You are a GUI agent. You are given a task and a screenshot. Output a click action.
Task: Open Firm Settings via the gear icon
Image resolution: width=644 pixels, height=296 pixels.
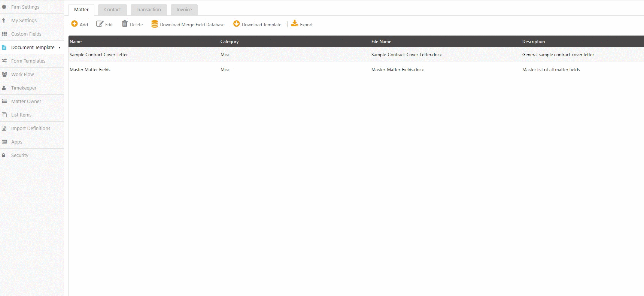coord(4,7)
